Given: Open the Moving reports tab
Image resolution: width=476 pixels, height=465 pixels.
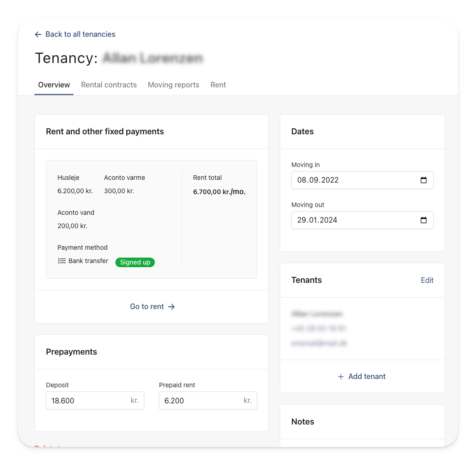Looking at the screenshot, I should (x=173, y=85).
